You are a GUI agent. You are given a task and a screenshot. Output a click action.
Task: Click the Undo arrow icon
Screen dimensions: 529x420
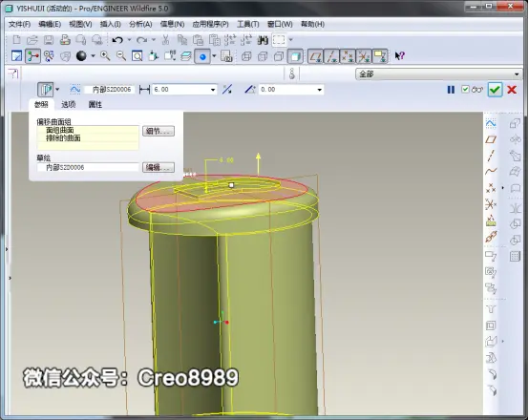pos(117,40)
